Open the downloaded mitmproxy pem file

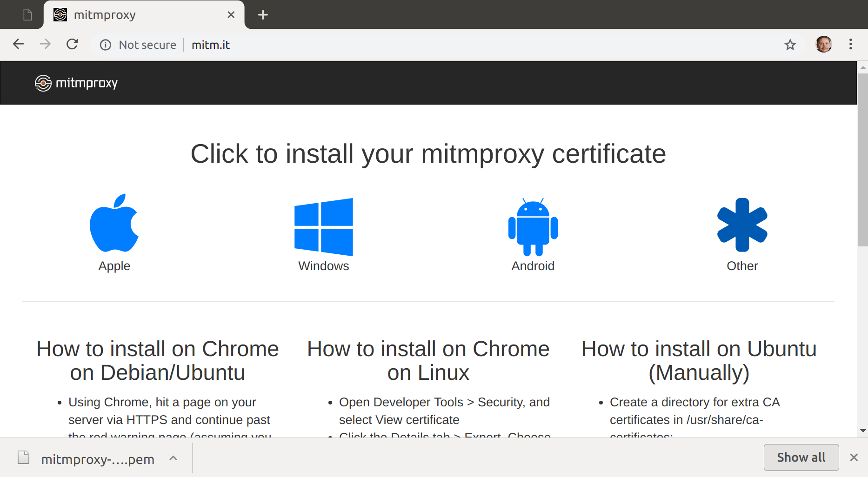point(98,459)
